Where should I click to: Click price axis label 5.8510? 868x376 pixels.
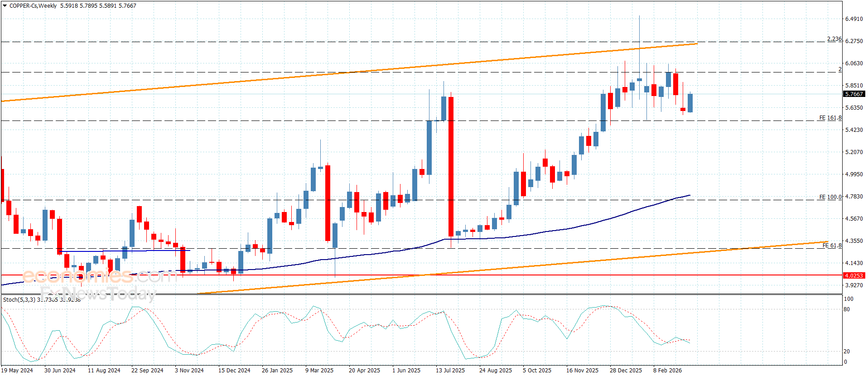pyautogui.click(x=854, y=86)
